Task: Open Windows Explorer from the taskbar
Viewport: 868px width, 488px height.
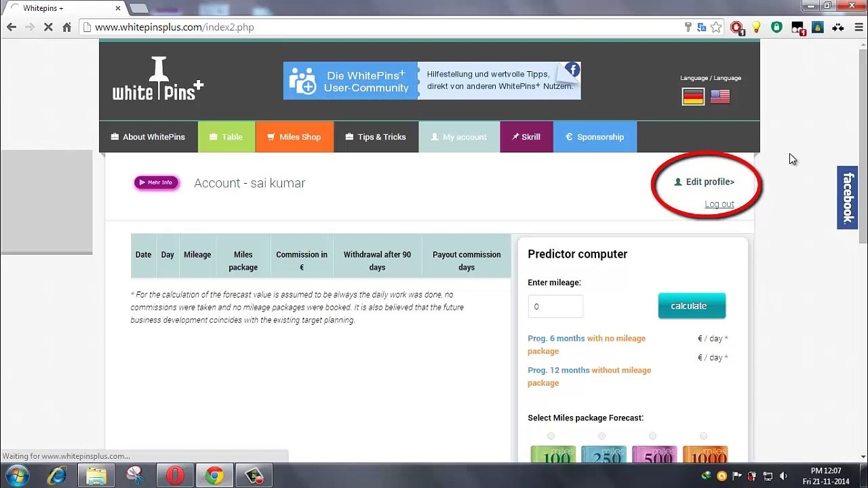Action: point(96,476)
